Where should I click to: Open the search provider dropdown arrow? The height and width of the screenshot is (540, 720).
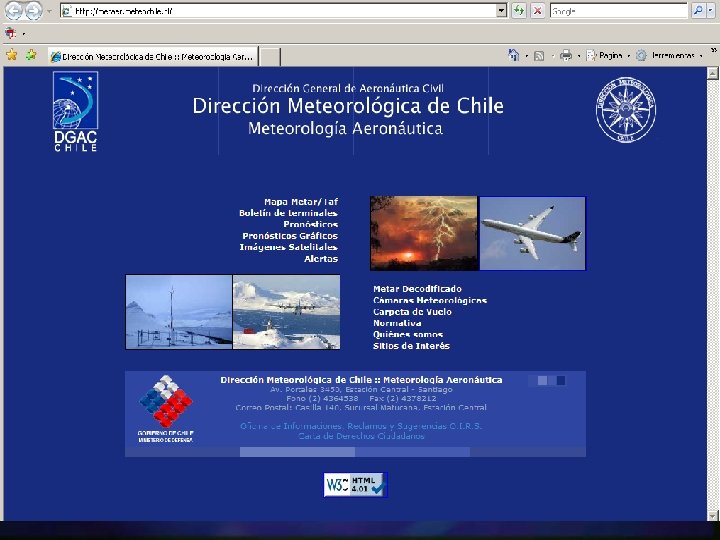click(x=711, y=11)
